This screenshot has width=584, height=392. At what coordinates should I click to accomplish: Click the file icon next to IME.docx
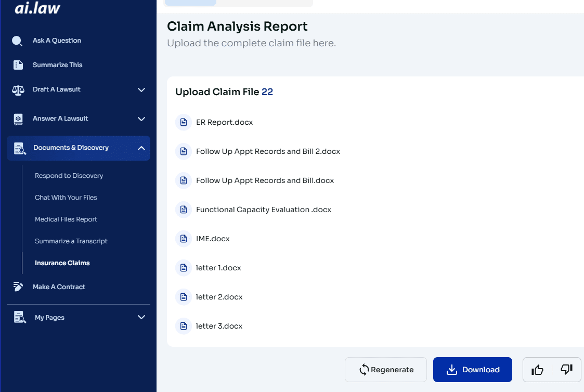(x=184, y=238)
